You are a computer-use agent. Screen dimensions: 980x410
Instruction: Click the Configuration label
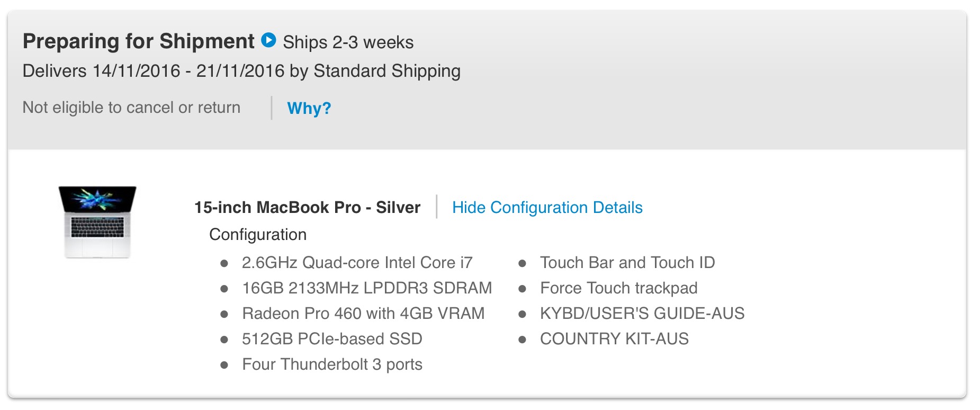coord(258,235)
